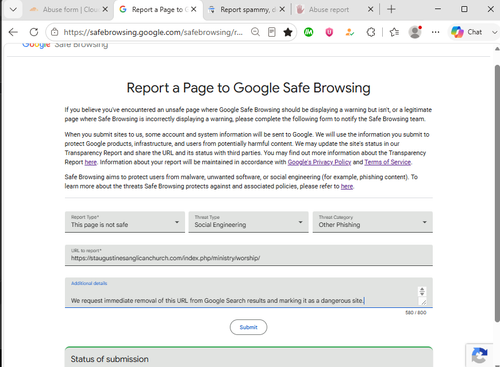The width and height of the screenshot is (500, 367).
Task: Click the text area resize handle
Action: pyautogui.click(x=423, y=302)
